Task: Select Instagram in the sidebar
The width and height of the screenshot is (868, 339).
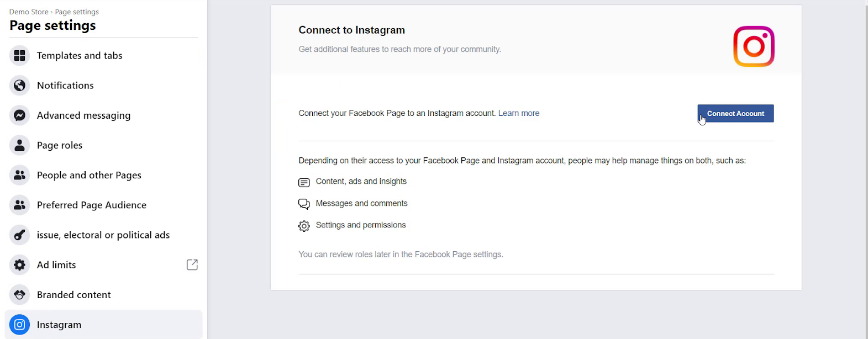Action: coord(104,325)
